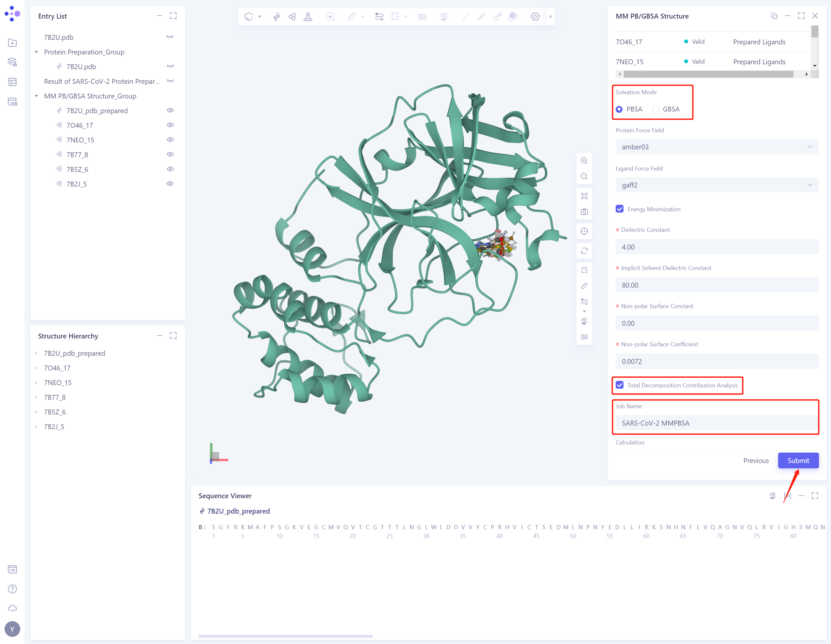Click the route/path icon in top toolbar
Image resolution: width=831 pixels, height=644 pixels.
pos(379,16)
